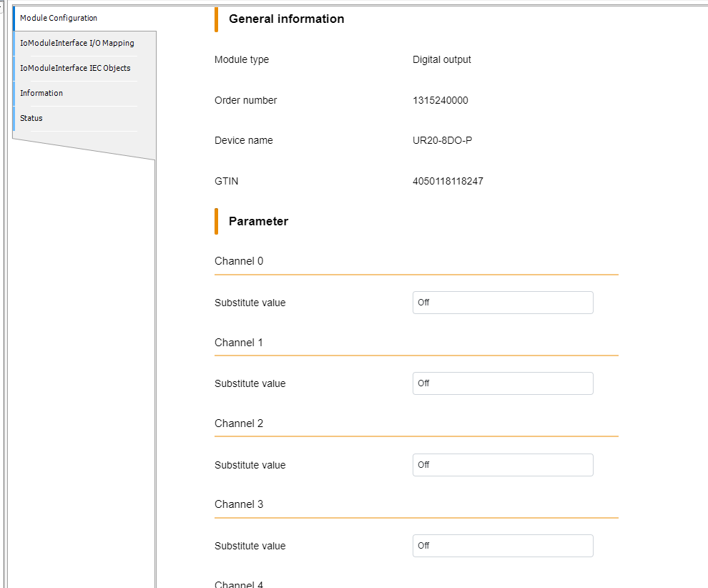Click the Parameter section heading
Image resolution: width=708 pixels, height=588 pixels.
[x=258, y=221]
